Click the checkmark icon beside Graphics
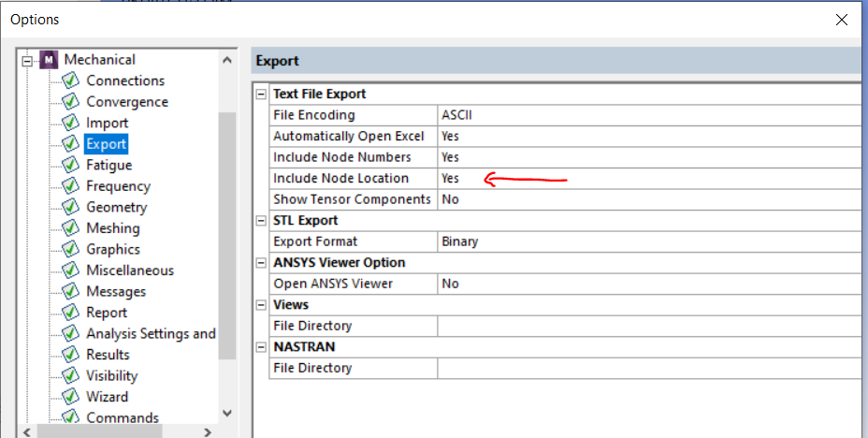 pos(71,249)
